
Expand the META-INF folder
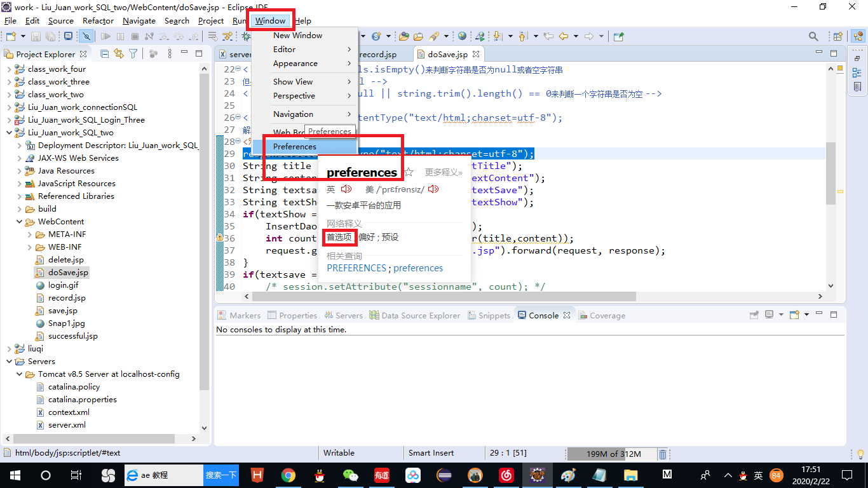click(x=29, y=234)
